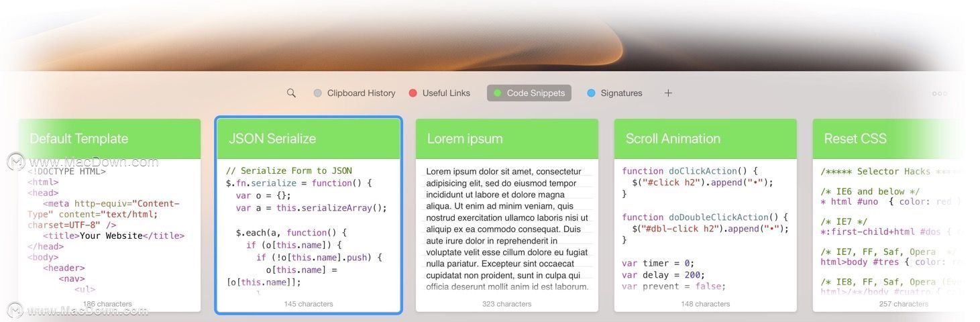Click the "Scroll Animation" header title
The height and width of the screenshot is (322, 980).
[x=673, y=139]
